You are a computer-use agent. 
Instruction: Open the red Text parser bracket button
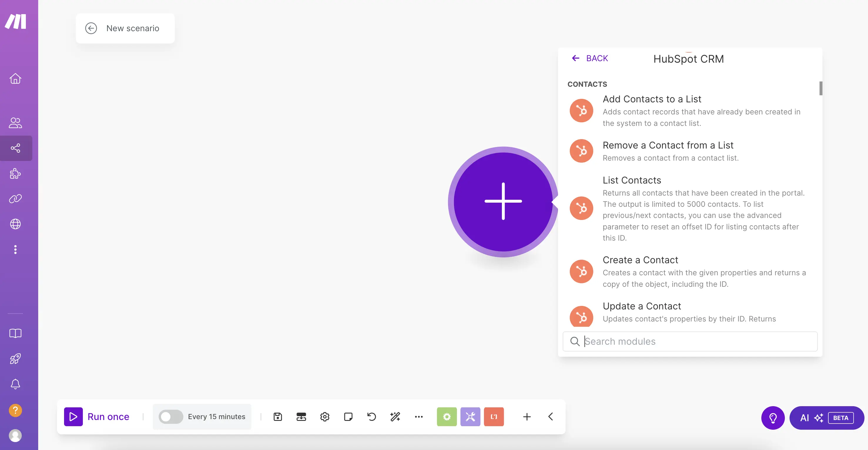[x=494, y=416]
